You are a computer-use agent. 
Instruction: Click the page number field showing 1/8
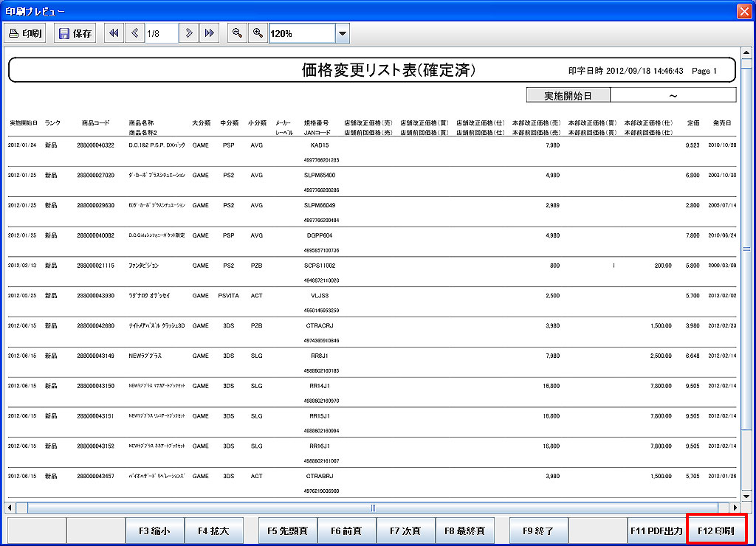pos(161,33)
